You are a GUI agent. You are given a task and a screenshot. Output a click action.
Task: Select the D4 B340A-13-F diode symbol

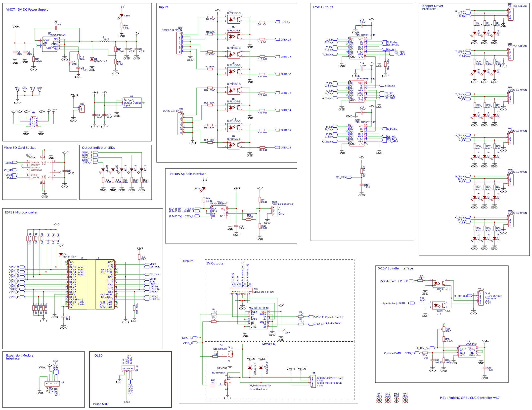click(x=61, y=255)
